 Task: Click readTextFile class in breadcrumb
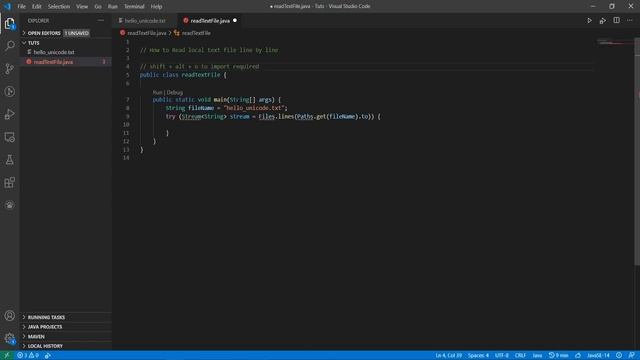pyautogui.click(x=196, y=33)
